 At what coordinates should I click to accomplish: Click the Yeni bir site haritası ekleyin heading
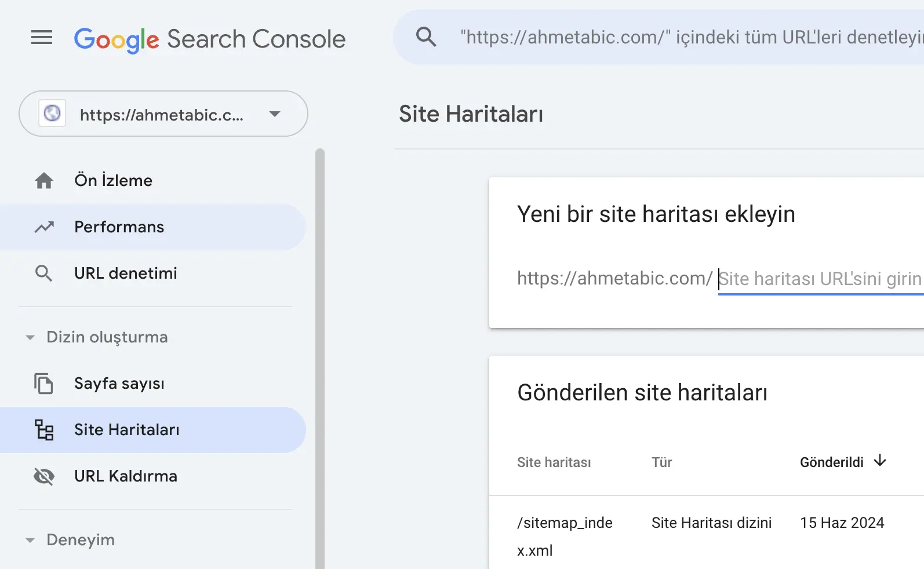coord(656,214)
